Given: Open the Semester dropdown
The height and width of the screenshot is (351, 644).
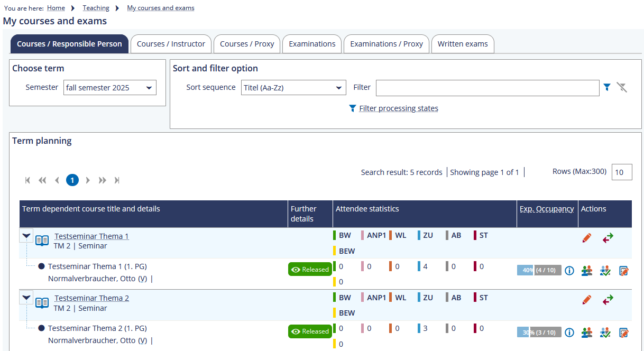Looking at the screenshot, I should click(110, 88).
